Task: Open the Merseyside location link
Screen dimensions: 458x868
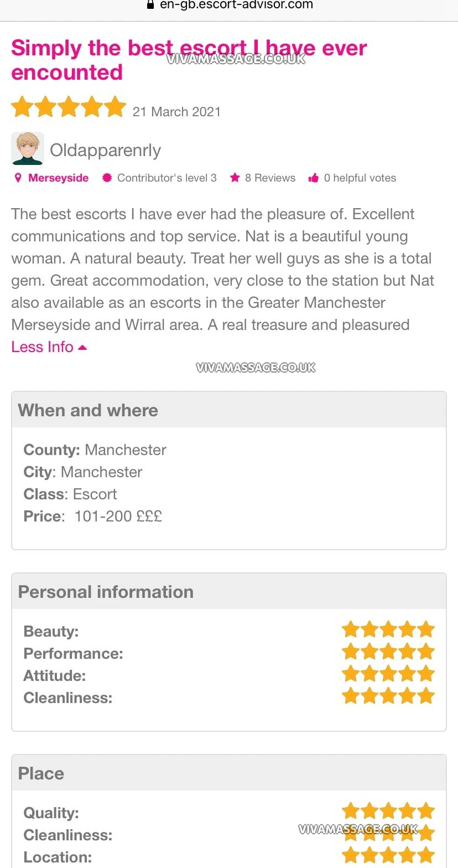Action: (58, 178)
